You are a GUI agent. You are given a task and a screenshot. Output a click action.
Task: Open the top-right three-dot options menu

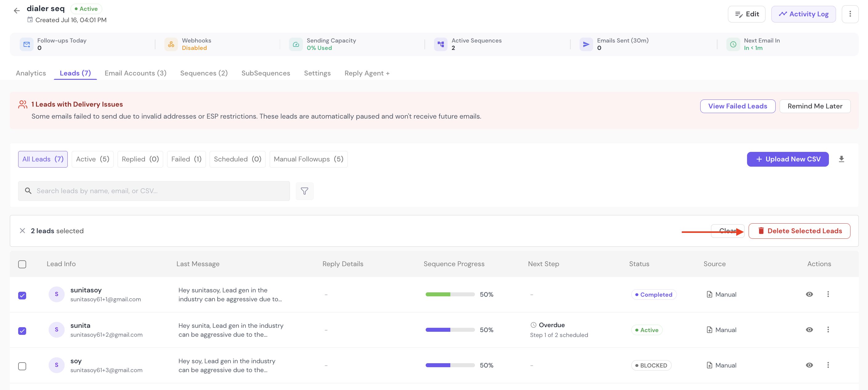click(850, 14)
